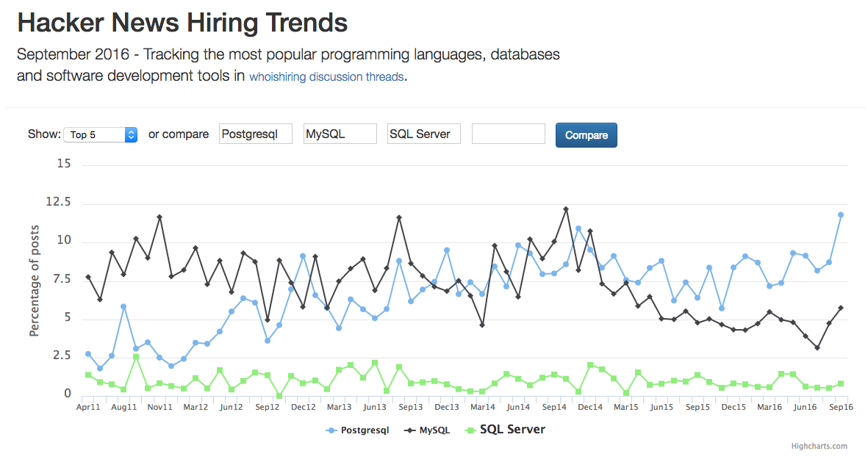
Task: Select the MySQL Sep16 data point
Action: [x=840, y=308]
